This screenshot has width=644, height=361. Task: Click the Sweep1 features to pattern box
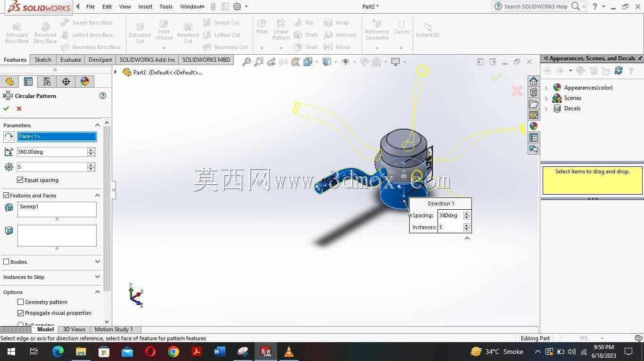click(57, 209)
